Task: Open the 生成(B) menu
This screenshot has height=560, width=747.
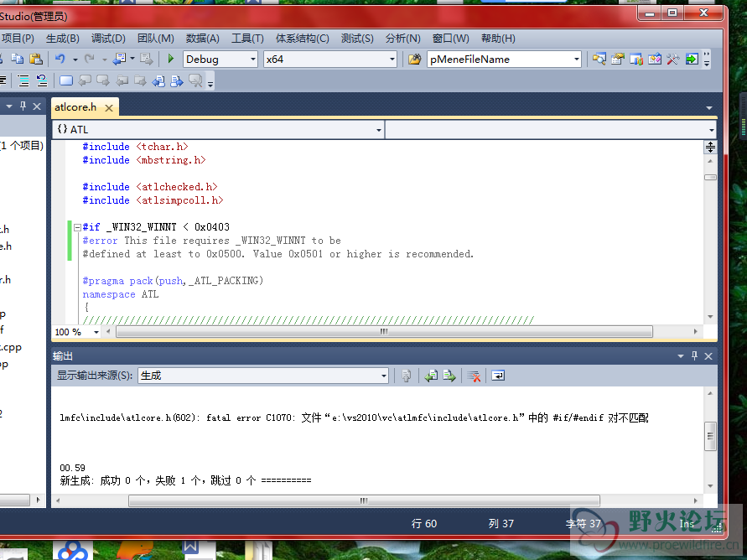Action: click(x=62, y=38)
